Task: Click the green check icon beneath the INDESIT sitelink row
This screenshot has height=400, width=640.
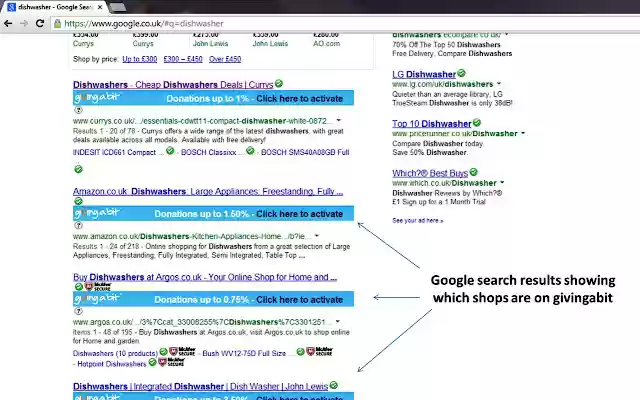Action: (78, 169)
